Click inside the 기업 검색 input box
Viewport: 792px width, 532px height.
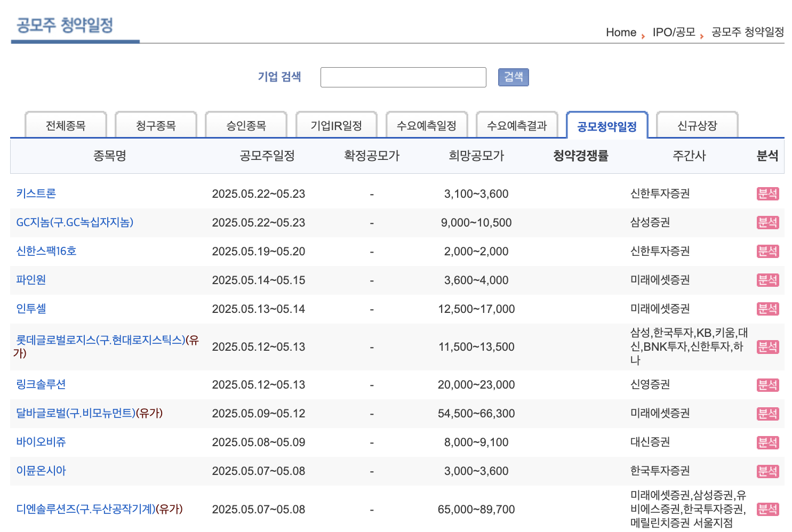point(403,77)
